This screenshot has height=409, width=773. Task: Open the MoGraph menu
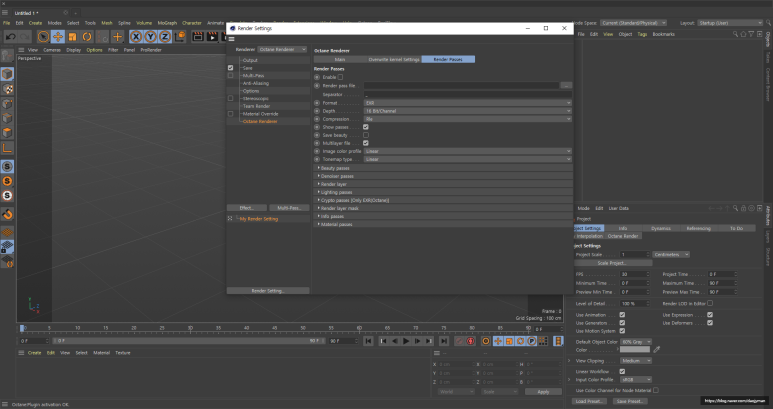point(167,23)
